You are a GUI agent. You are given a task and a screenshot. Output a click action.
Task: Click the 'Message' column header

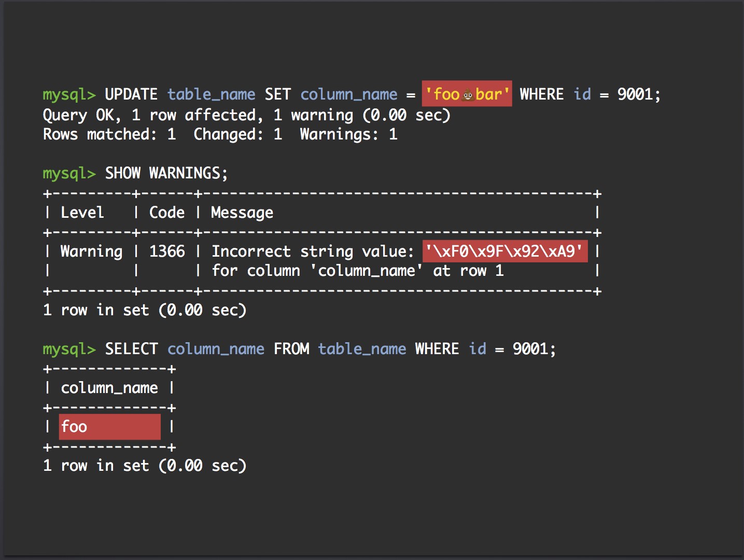pyautogui.click(x=242, y=213)
